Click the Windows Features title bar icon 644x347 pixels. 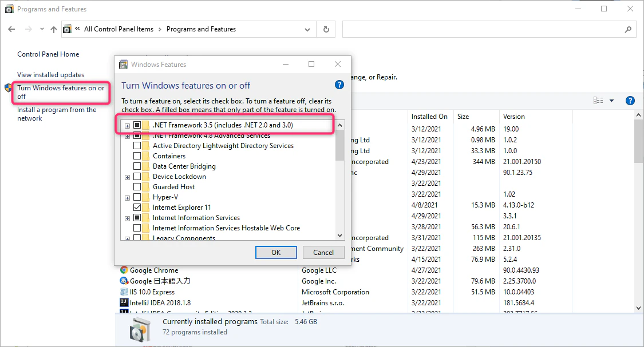(x=123, y=65)
